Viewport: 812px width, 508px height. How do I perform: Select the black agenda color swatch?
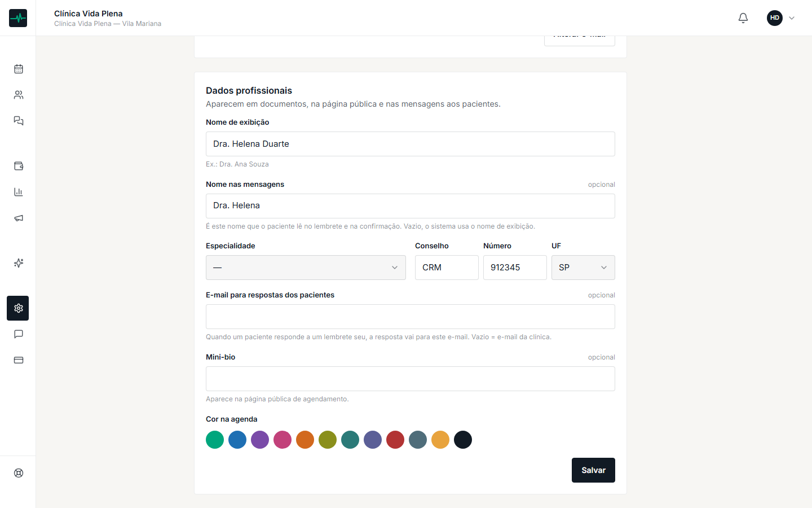(x=463, y=440)
